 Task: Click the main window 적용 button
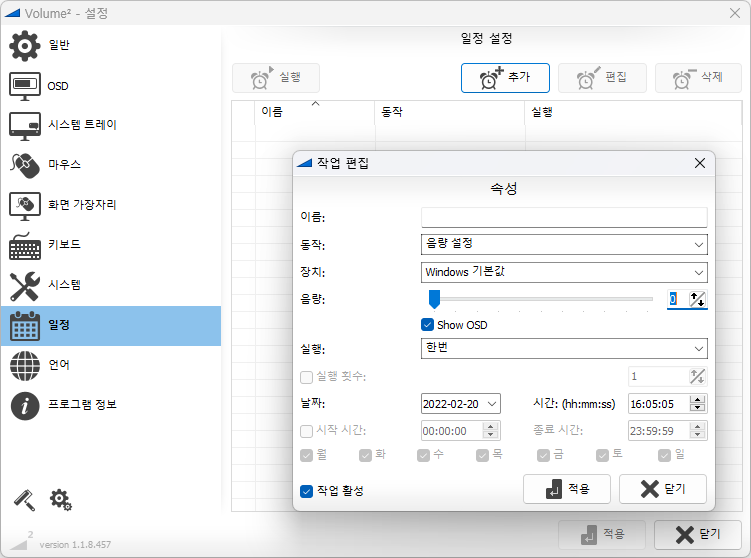tap(602, 535)
